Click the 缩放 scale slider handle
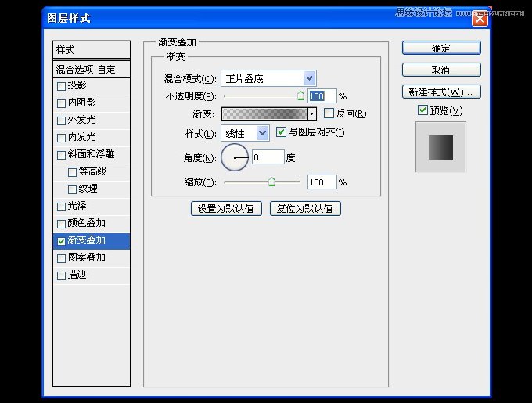 (x=271, y=182)
